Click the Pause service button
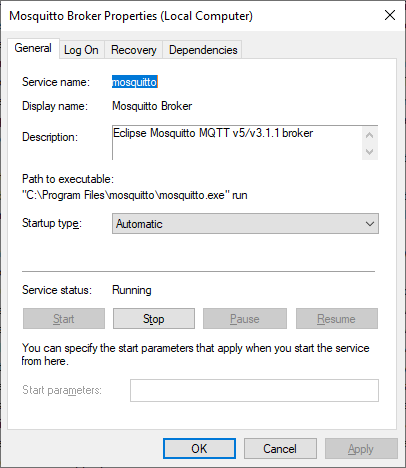This screenshot has height=468, width=406. 245,319
